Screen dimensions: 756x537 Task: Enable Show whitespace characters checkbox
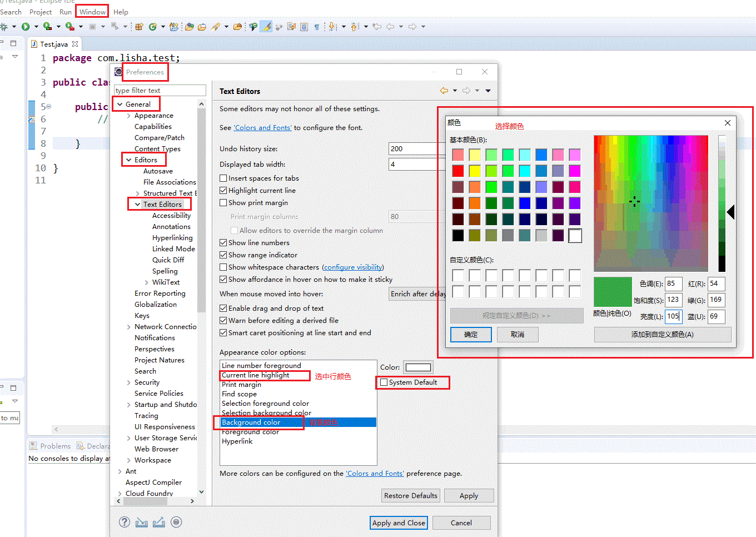coord(223,267)
